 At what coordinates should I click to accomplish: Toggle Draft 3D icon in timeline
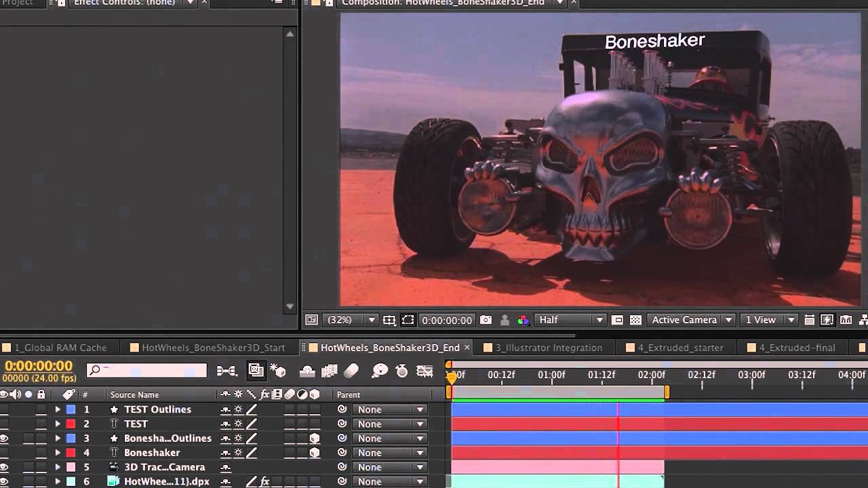(278, 371)
